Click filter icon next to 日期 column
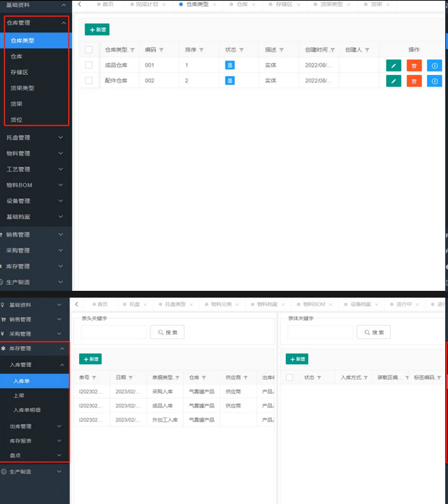 131,378
